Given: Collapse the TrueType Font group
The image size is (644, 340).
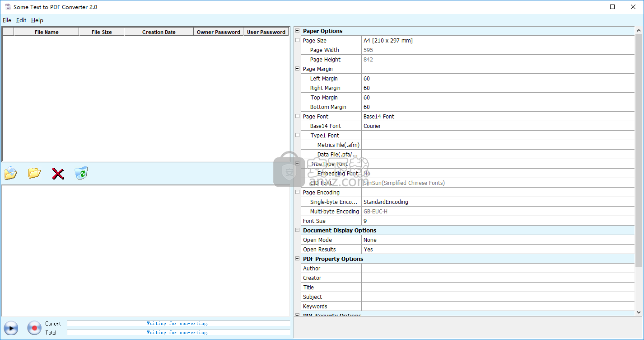Looking at the screenshot, I should (297, 164).
